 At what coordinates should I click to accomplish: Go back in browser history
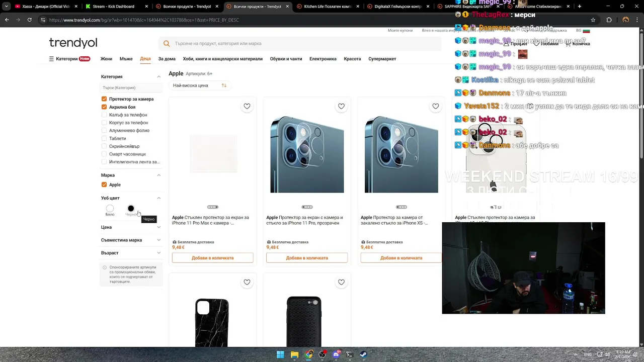click(x=7, y=20)
